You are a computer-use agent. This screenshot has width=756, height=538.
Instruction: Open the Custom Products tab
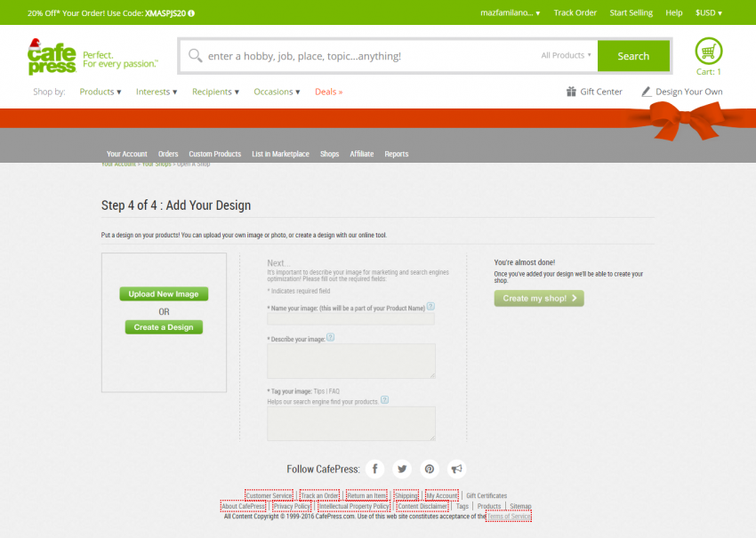click(x=214, y=154)
